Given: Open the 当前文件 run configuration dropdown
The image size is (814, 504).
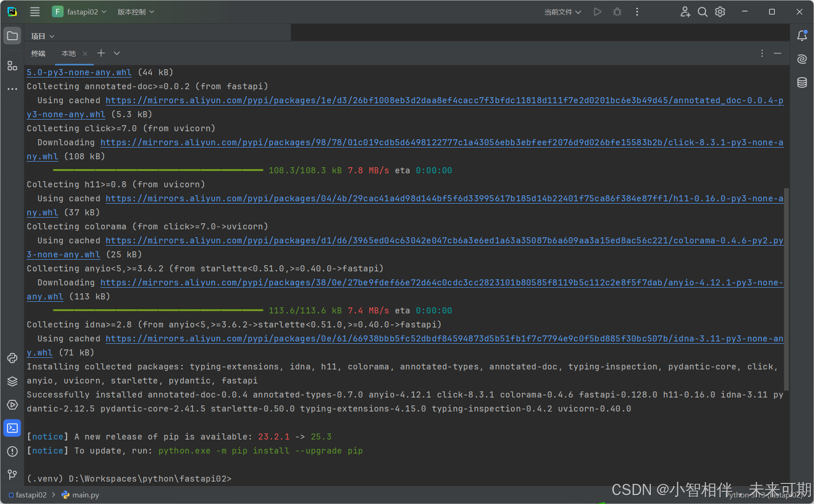Looking at the screenshot, I should click(x=563, y=12).
